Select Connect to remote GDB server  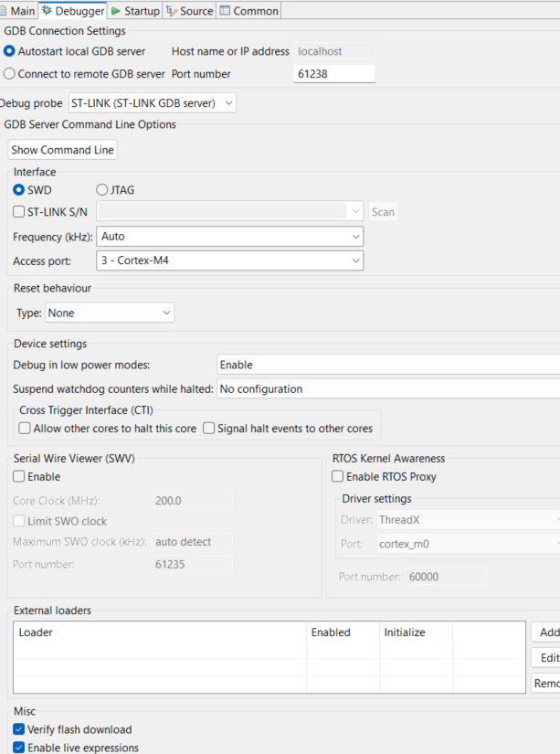point(10,74)
